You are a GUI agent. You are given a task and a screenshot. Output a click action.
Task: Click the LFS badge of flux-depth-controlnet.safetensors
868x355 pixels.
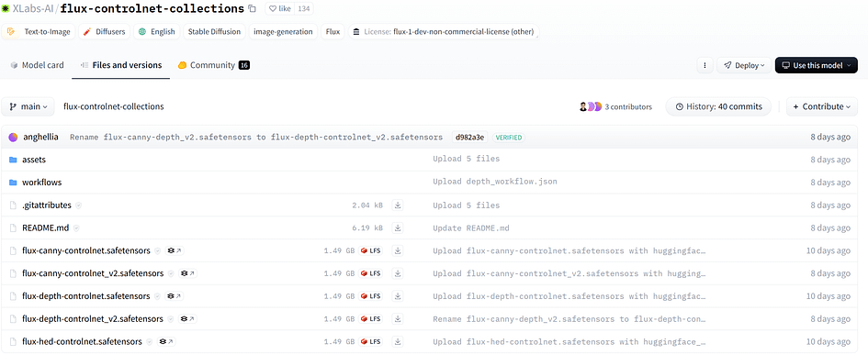coord(371,295)
